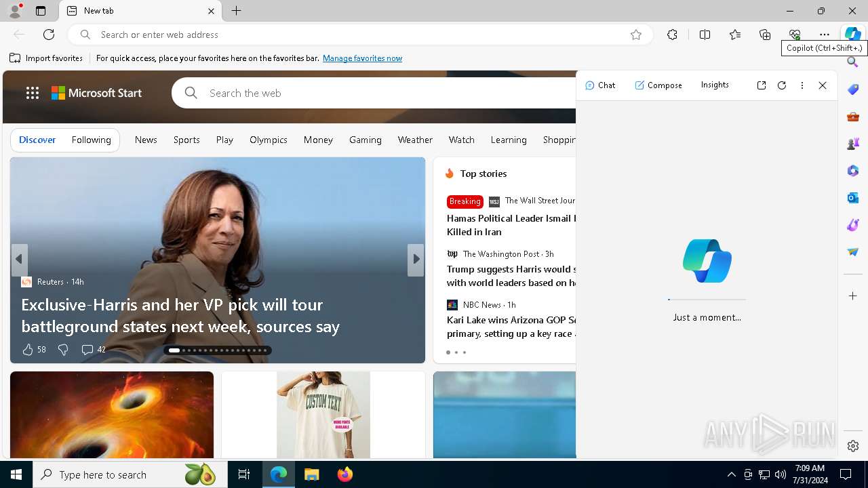Open Kari Lake Arizona GOP story
Image resolution: width=868 pixels, height=488 pixels.
[x=511, y=327]
